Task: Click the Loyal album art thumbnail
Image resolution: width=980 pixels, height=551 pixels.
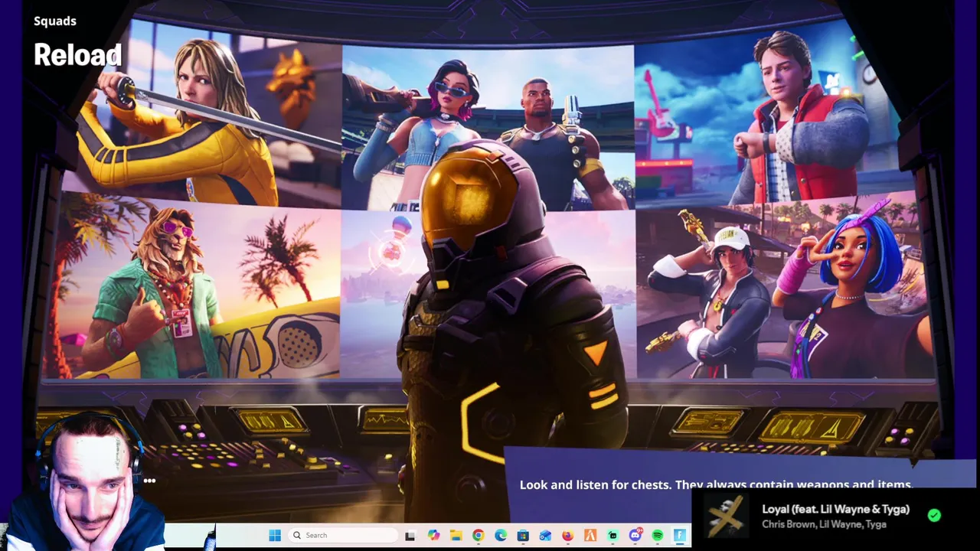Action: 725,515
